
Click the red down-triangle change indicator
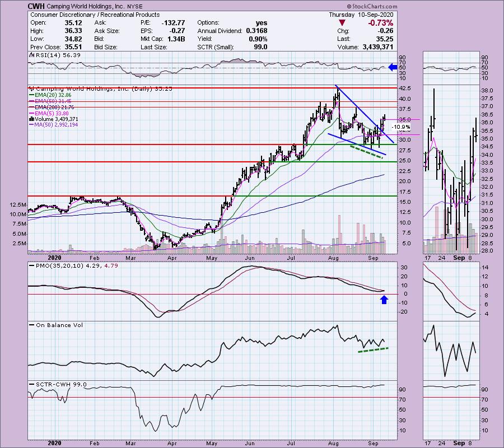pyautogui.click(x=342, y=23)
